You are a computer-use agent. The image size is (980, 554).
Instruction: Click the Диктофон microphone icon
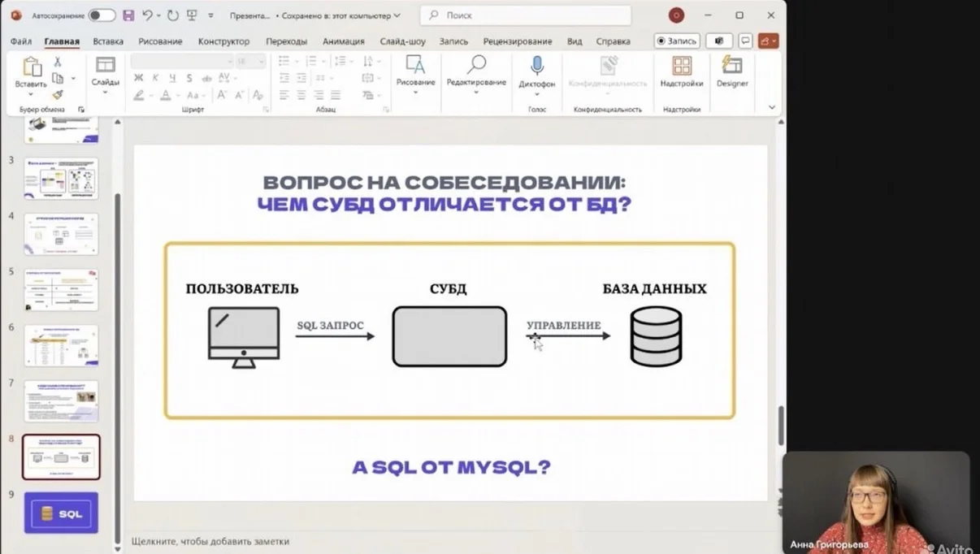tap(536, 66)
